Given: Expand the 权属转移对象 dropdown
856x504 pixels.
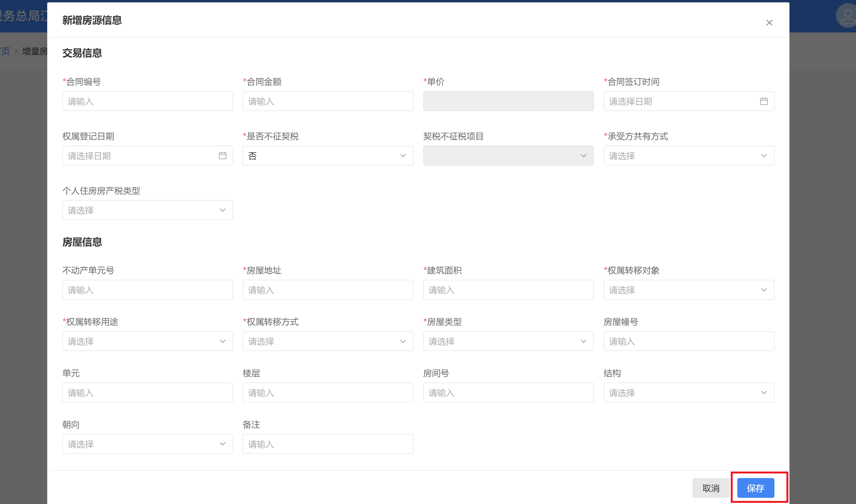Looking at the screenshot, I should point(689,290).
